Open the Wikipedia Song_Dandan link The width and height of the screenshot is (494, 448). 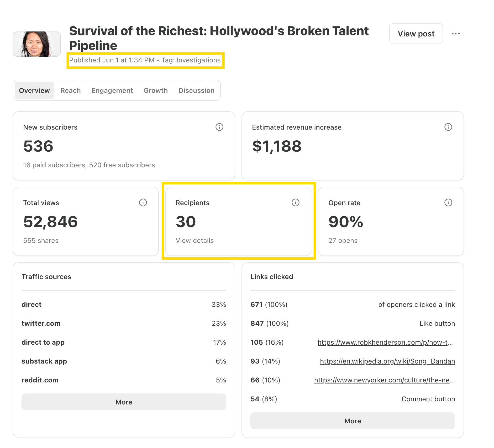[x=387, y=361]
